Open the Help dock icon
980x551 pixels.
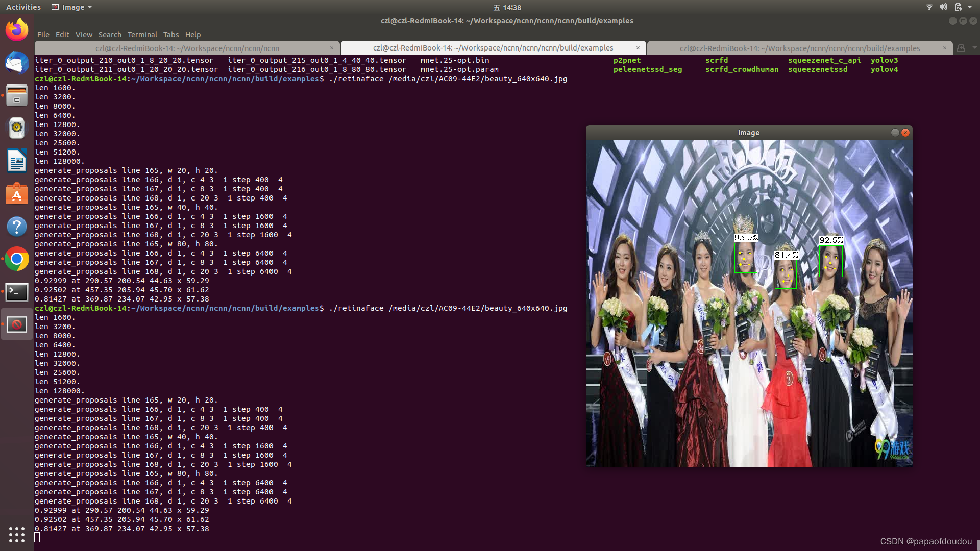pyautogui.click(x=17, y=227)
